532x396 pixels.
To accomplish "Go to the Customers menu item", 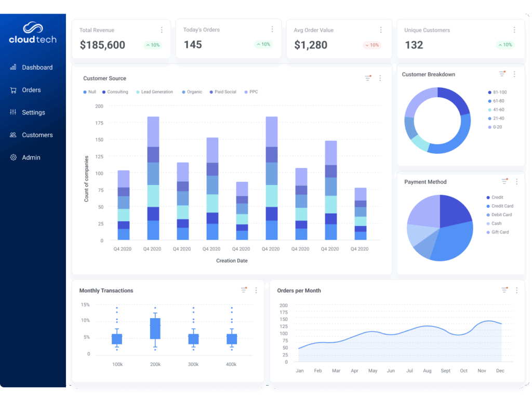I will pyautogui.click(x=37, y=135).
